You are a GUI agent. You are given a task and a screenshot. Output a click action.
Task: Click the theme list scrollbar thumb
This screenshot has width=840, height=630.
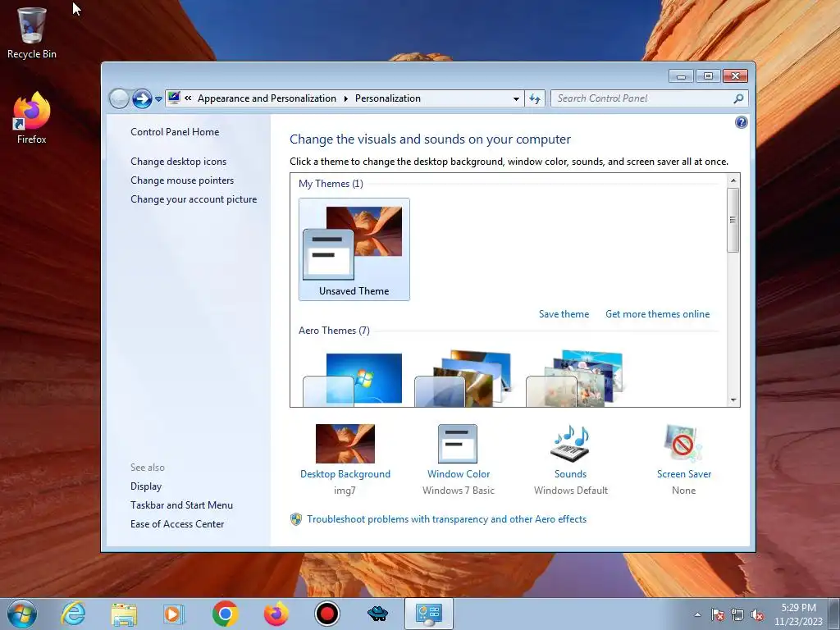pyautogui.click(x=733, y=220)
